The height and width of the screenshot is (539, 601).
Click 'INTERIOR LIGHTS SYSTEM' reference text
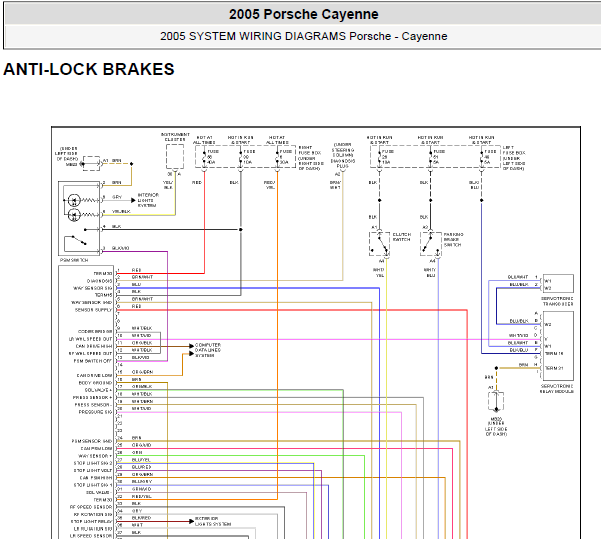click(x=148, y=200)
